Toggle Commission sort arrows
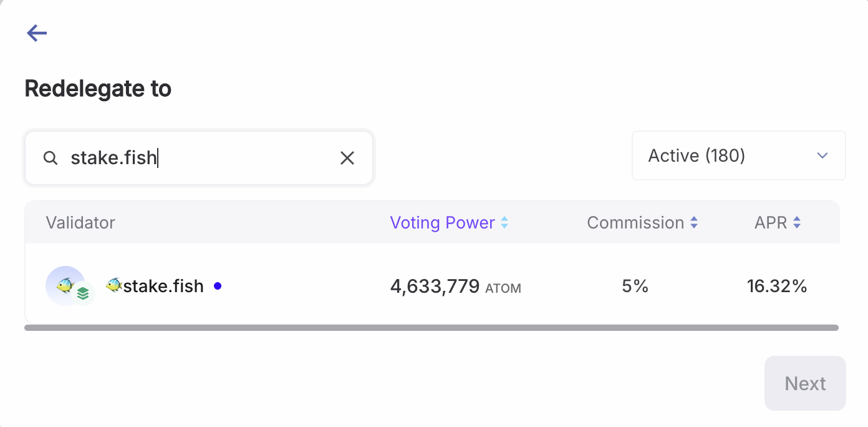 [694, 223]
